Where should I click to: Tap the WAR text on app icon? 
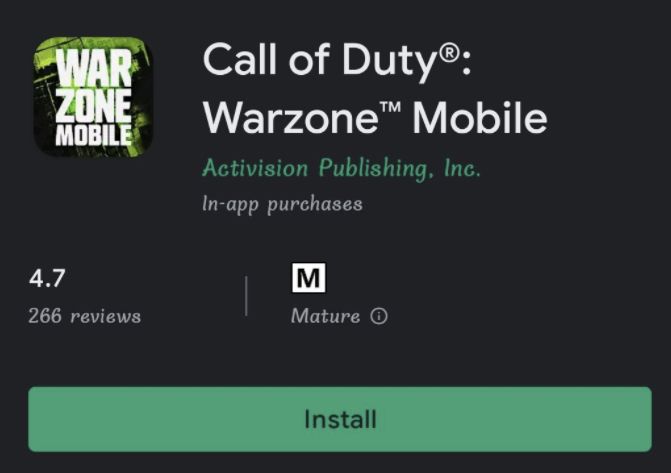tap(94, 68)
